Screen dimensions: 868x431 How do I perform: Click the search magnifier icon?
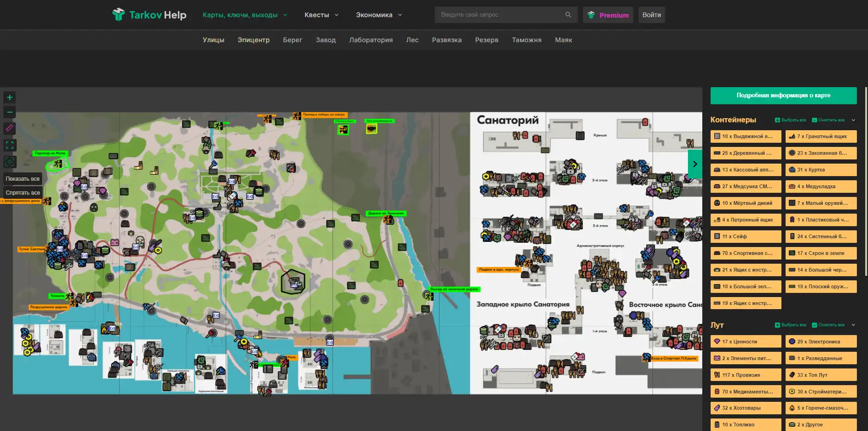tap(568, 15)
